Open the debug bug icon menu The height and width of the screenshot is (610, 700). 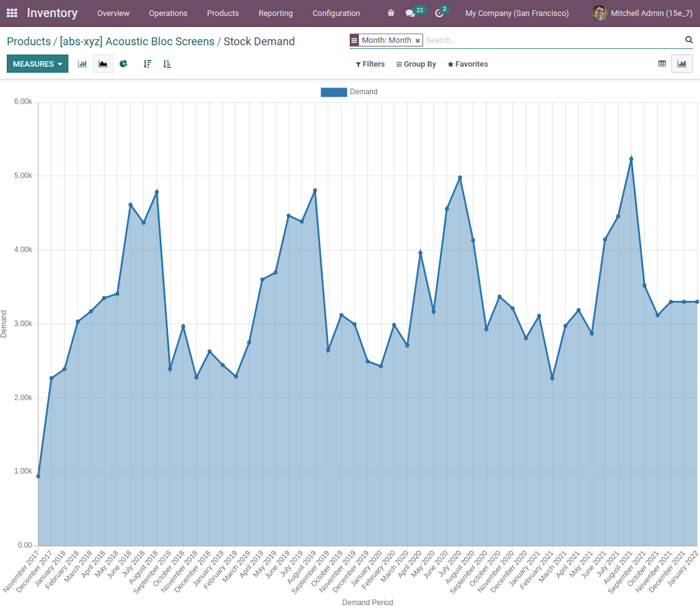391,13
